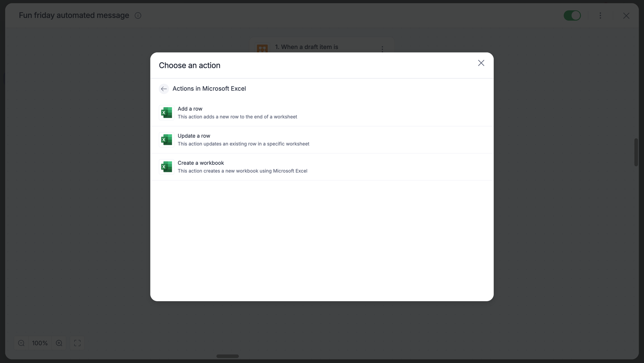Image resolution: width=644 pixels, height=363 pixels.
Task: Open the trigger step's three-dot menu
Action: (382, 49)
